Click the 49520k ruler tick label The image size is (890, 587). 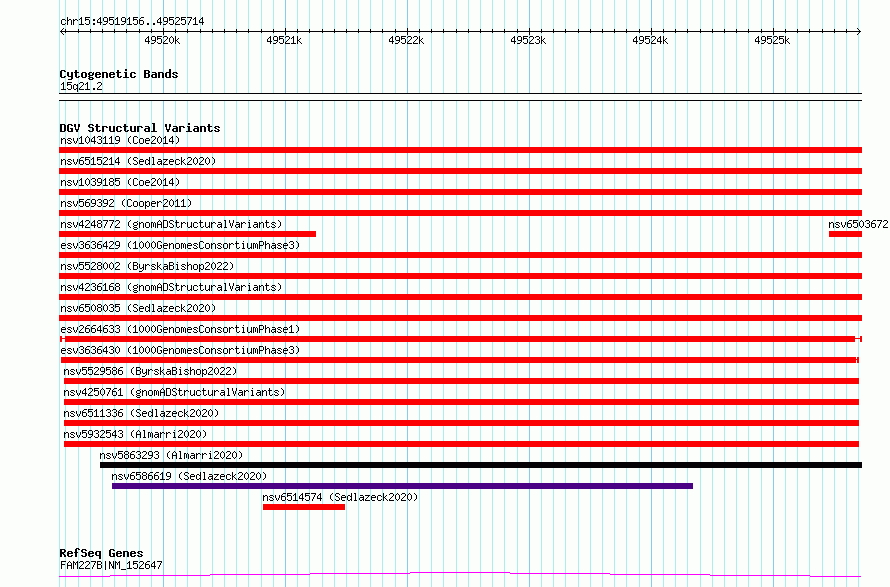pyautogui.click(x=162, y=40)
